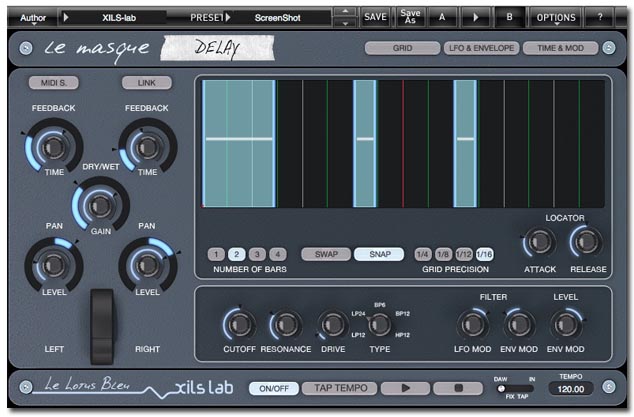The image size is (634, 417).
Task: Open help with the question mark
Action: pos(600,17)
